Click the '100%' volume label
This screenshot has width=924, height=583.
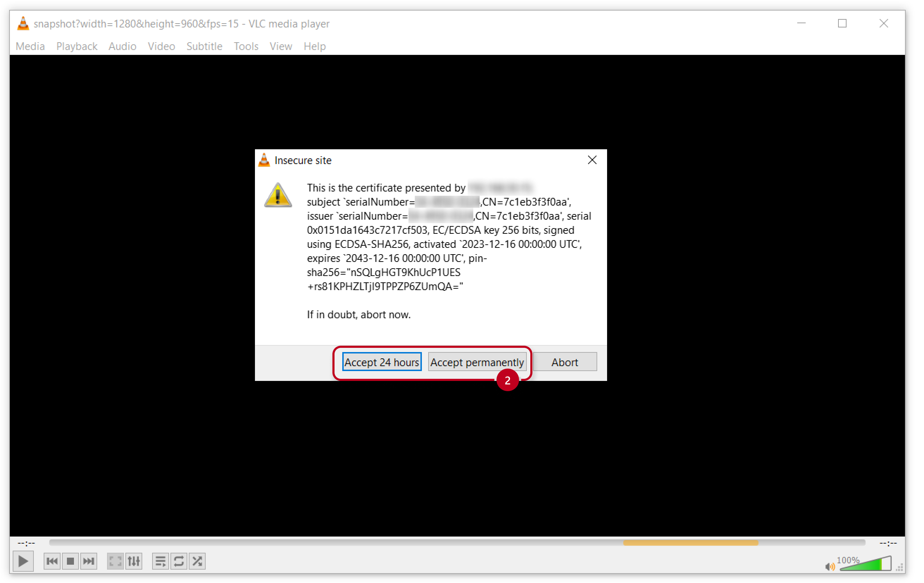tap(848, 560)
